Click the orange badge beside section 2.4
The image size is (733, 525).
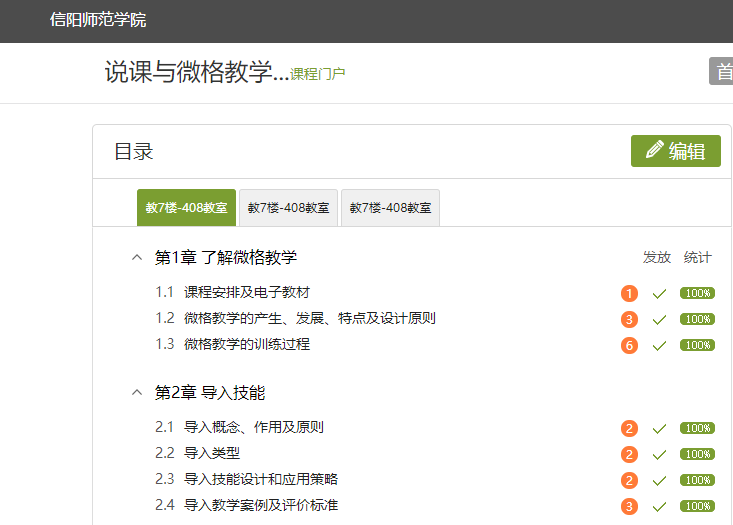coord(629,506)
